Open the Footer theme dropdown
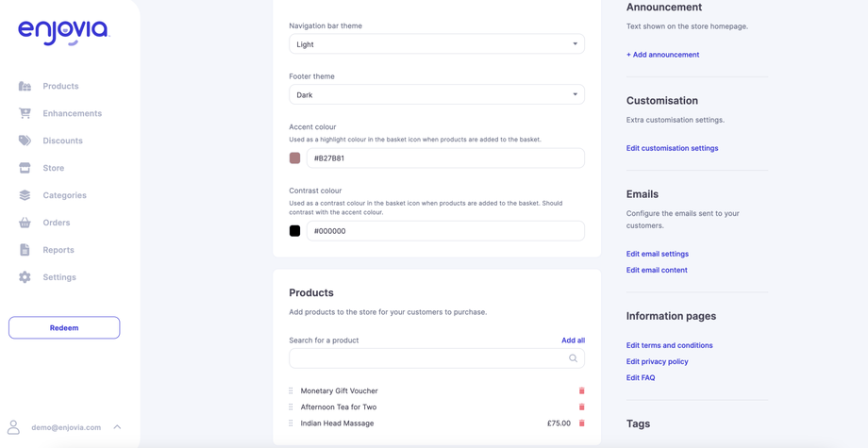 [436, 94]
